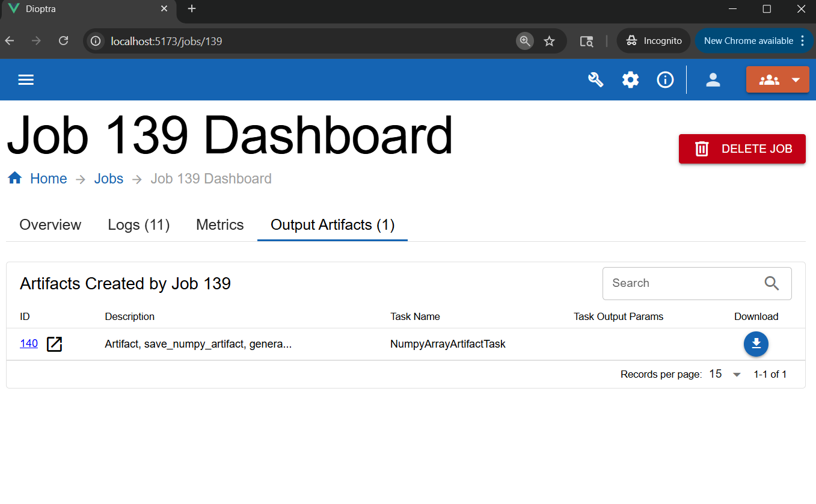Go to Jobs breadcrumb link
Viewport: 816px width, 504px height.
click(109, 179)
